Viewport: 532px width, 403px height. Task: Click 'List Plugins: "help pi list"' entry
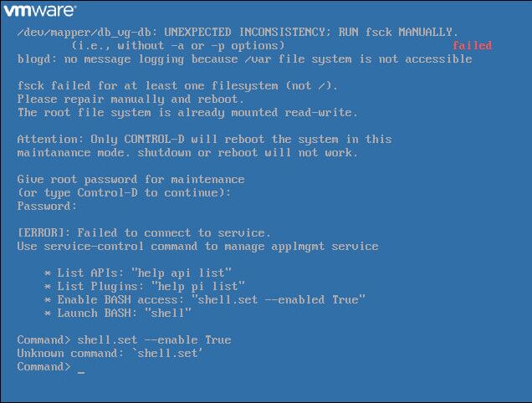144,286
